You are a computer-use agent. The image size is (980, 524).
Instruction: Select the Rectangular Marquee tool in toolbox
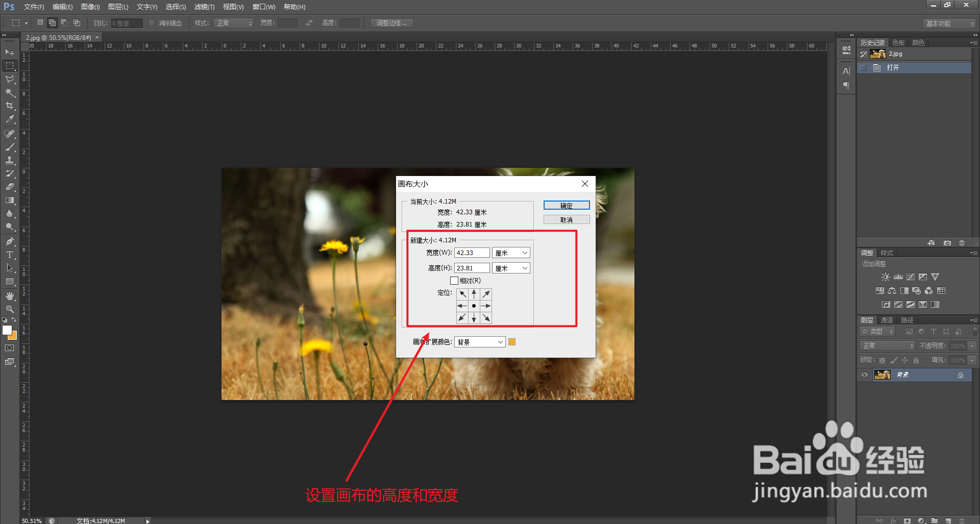(10, 66)
